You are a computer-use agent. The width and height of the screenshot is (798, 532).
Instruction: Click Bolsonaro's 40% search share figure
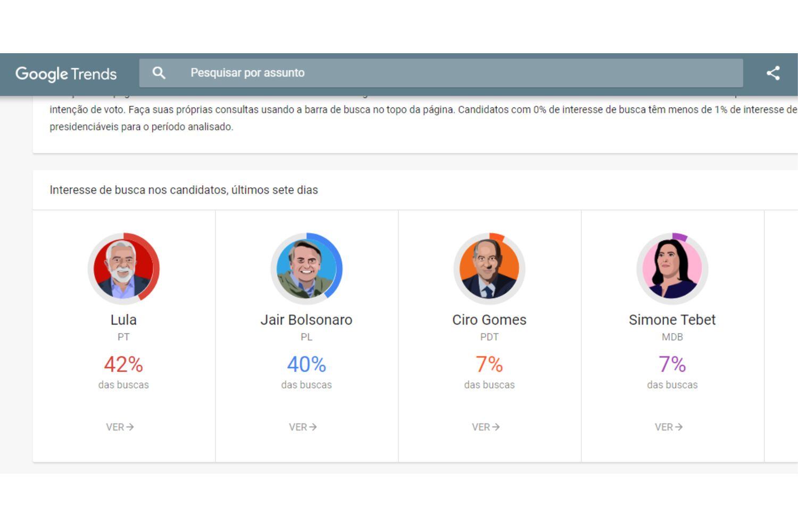pyautogui.click(x=306, y=364)
